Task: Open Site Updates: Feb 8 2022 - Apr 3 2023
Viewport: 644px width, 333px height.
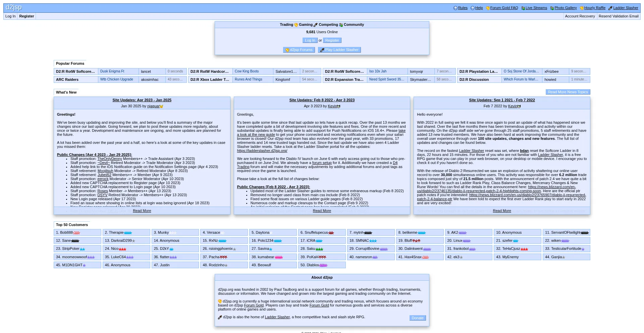Action: (322, 100)
